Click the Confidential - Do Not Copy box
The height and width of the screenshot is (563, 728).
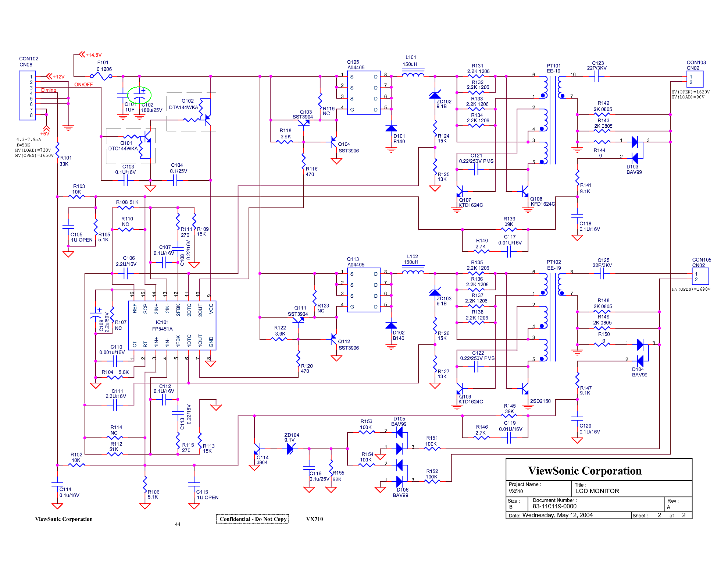(x=253, y=519)
